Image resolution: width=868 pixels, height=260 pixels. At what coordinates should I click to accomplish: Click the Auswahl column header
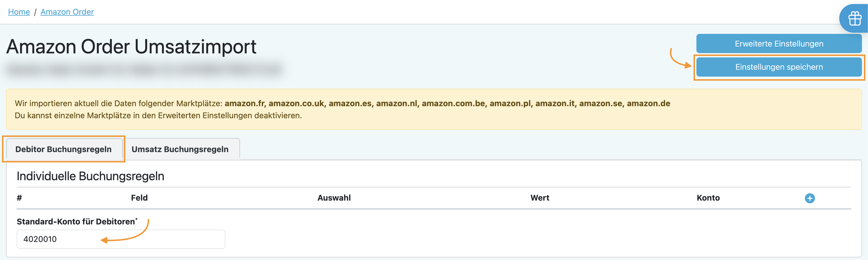[334, 198]
